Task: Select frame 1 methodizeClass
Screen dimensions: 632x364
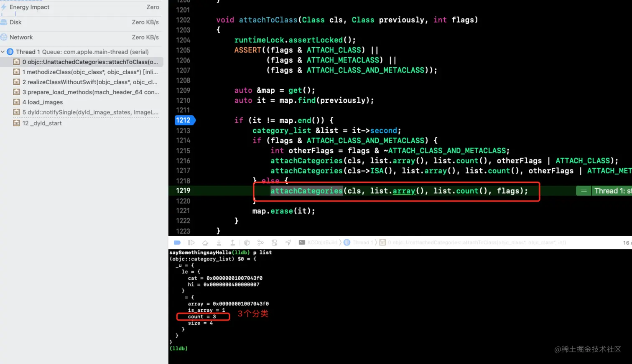Action: [x=82, y=72]
